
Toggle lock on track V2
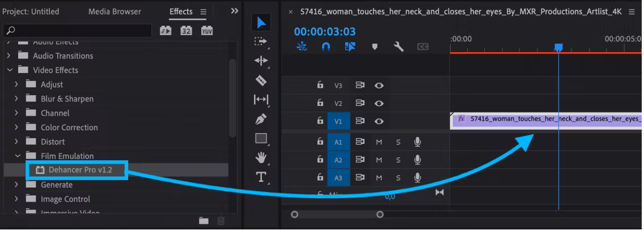[x=320, y=103]
